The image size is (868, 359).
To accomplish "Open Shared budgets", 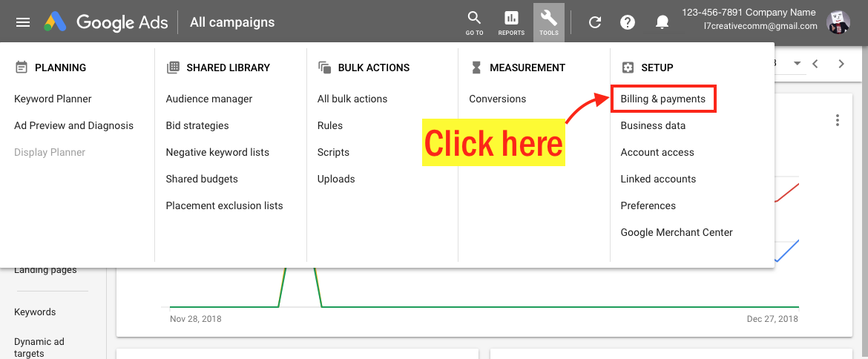I will click(x=202, y=179).
